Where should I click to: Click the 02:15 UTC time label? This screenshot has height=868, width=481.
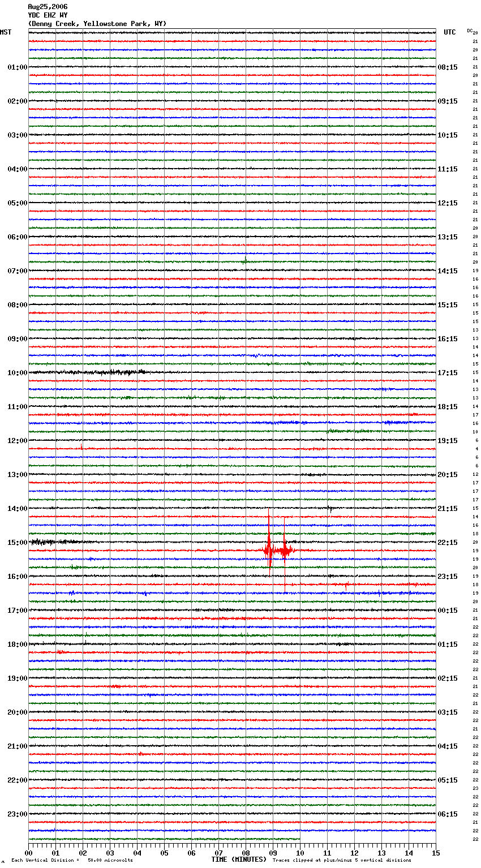[x=448, y=678]
